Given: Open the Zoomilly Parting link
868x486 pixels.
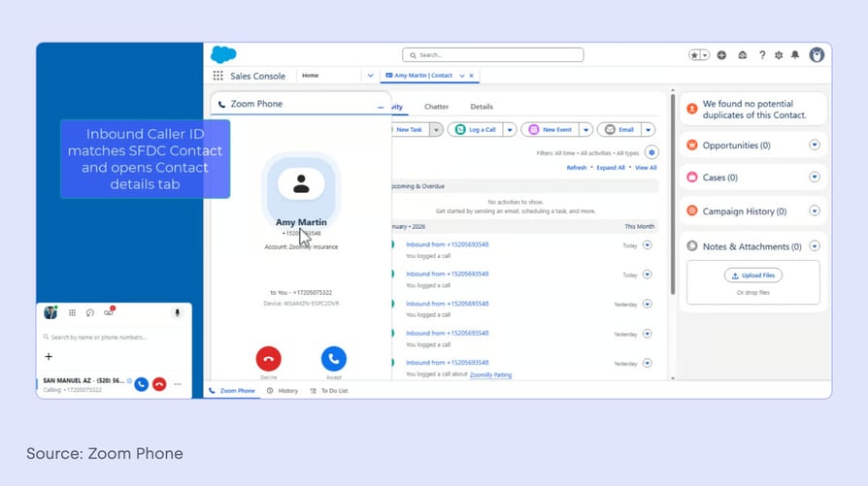Looking at the screenshot, I should click(x=490, y=374).
